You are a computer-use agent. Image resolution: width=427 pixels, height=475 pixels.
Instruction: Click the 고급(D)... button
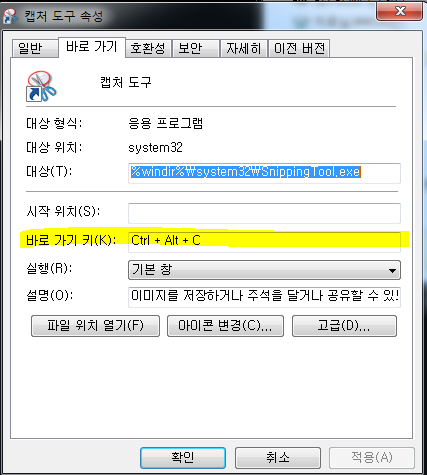pyautogui.click(x=344, y=326)
